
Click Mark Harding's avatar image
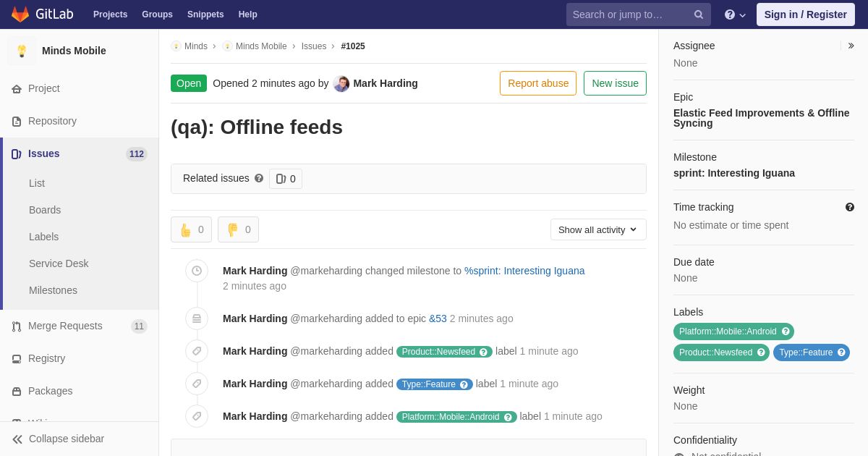(x=341, y=84)
